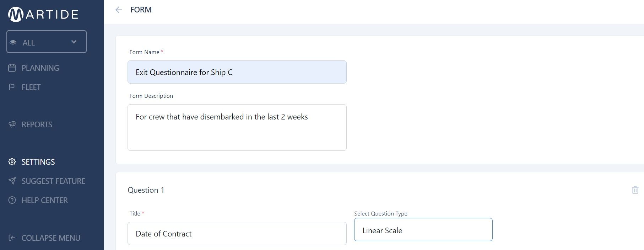This screenshot has width=644, height=250.
Task: Select SETTINGS in the sidebar
Action: tap(38, 162)
